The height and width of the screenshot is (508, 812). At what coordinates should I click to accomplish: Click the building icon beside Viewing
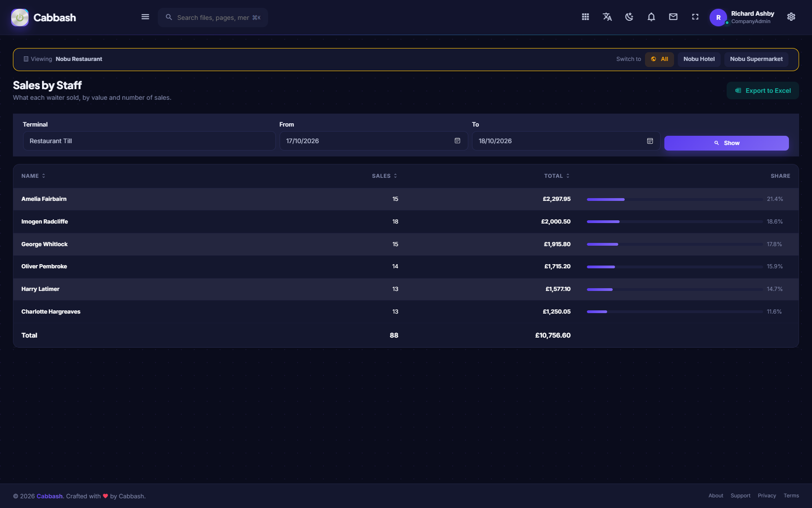(26, 59)
